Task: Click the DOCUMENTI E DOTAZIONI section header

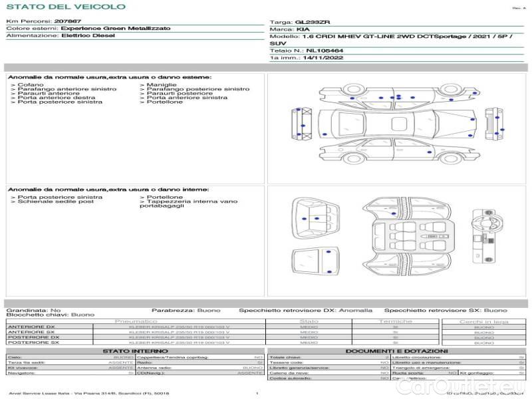Action: 396,351
